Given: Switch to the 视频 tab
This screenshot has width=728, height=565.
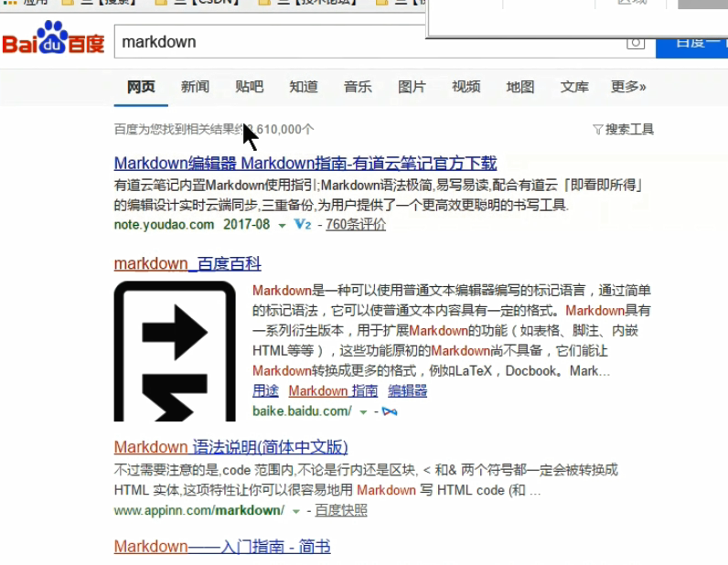Looking at the screenshot, I should coord(466,87).
